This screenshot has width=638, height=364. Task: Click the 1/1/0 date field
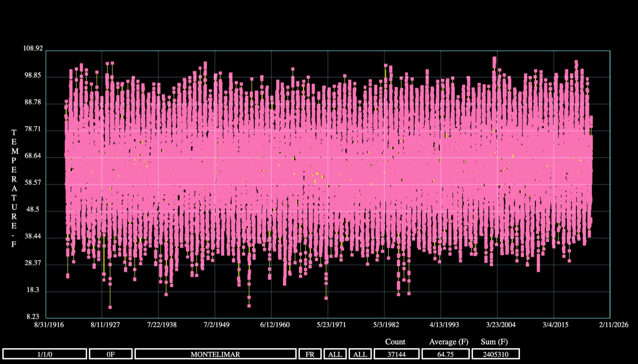pyautogui.click(x=45, y=354)
